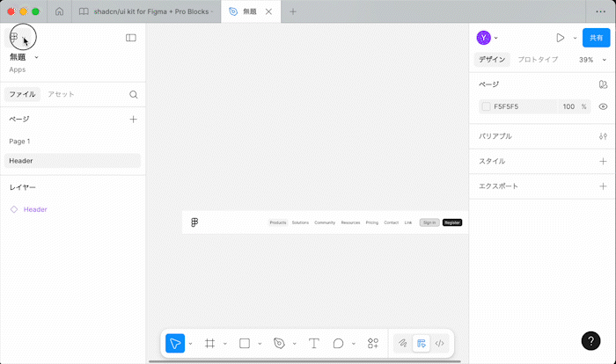Open the presentation options chevron

(575, 38)
